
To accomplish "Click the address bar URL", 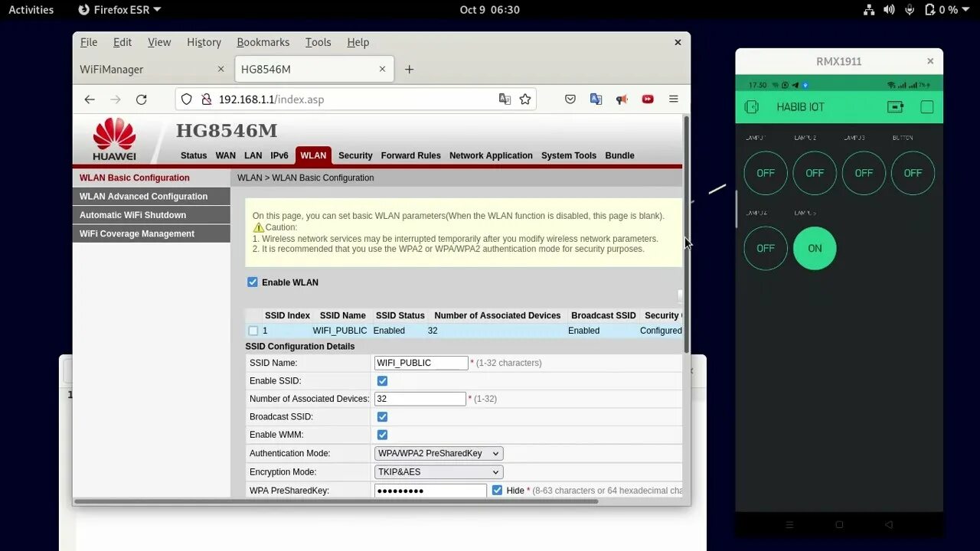I will [272, 99].
